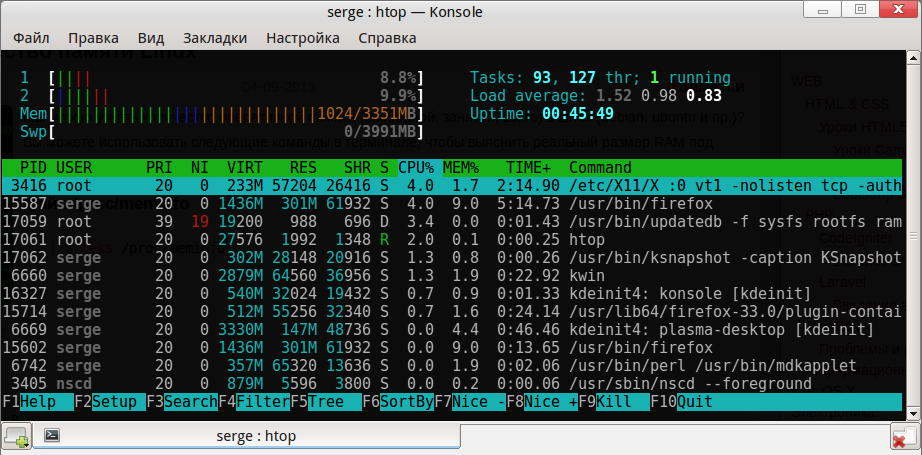Click F8 Nice + in htop footer
Viewport: 922px width, 455px height.
542,402
